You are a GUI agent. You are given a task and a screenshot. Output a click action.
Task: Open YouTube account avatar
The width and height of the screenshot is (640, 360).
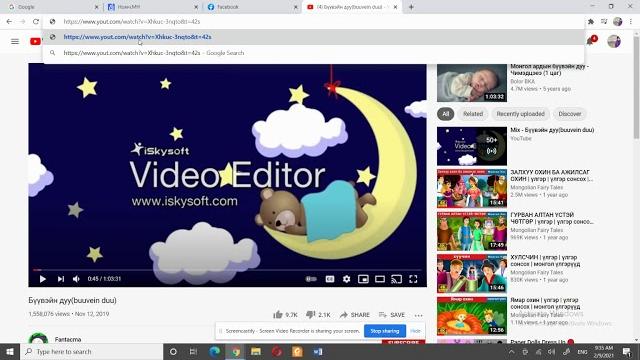pyautogui.click(x=614, y=41)
